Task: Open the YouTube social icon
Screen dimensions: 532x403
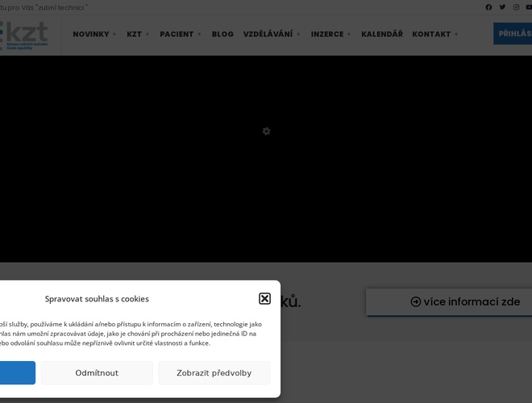Action: 529,7
